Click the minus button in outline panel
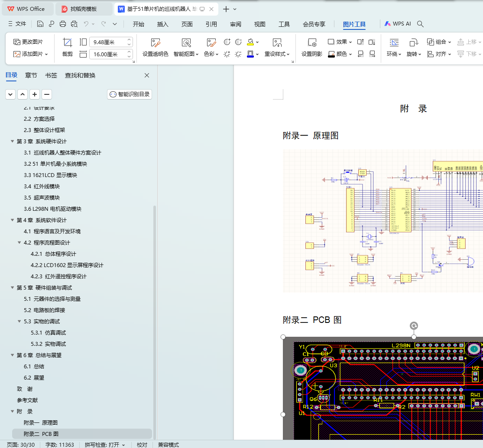The height and width of the screenshot is (448, 483). (47, 94)
